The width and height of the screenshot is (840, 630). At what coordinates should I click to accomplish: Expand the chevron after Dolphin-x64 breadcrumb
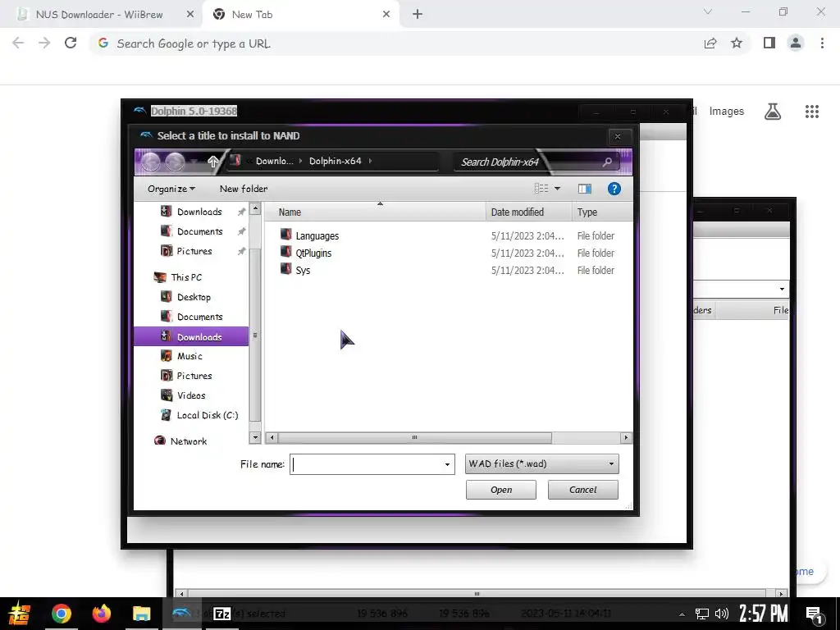[x=370, y=161]
